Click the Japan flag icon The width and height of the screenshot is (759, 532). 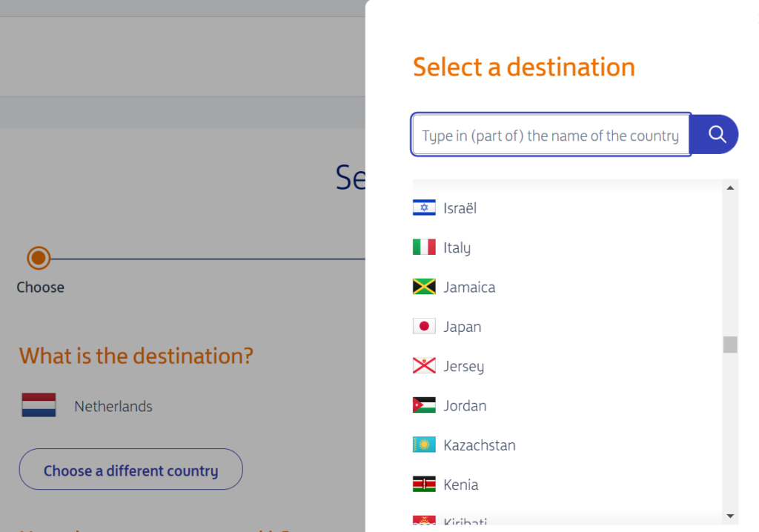pyautogui.click(x=424, y=326)
